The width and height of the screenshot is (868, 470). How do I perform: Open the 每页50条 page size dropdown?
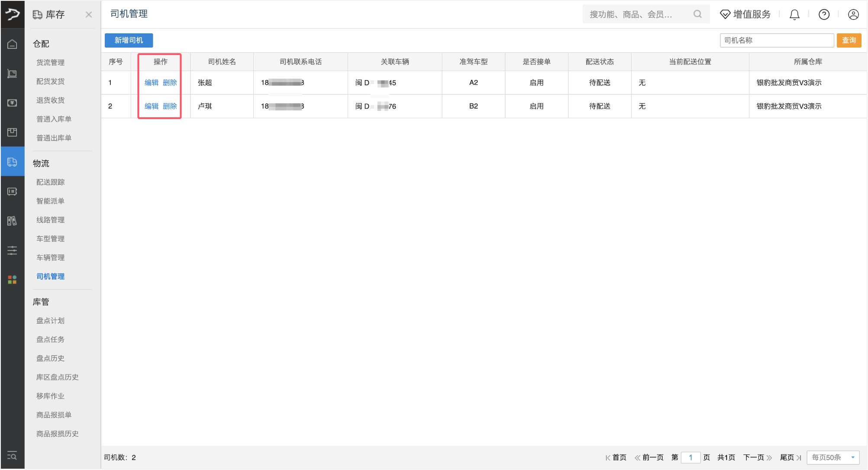click(833, 457)
